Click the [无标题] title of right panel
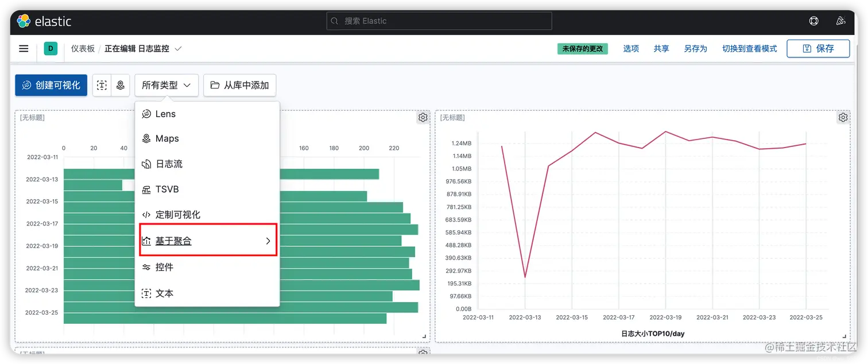This screenshot has height=364, width=868. click(452, 118)
